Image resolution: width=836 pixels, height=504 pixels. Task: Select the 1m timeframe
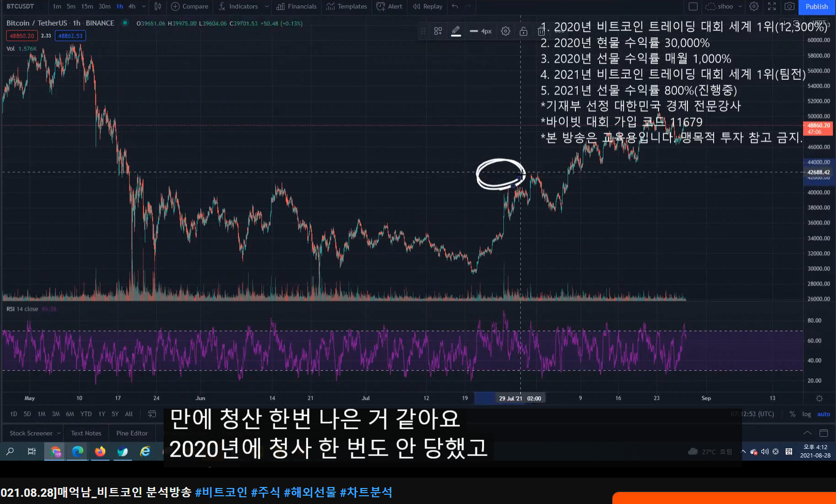click(x=57, y=7)
